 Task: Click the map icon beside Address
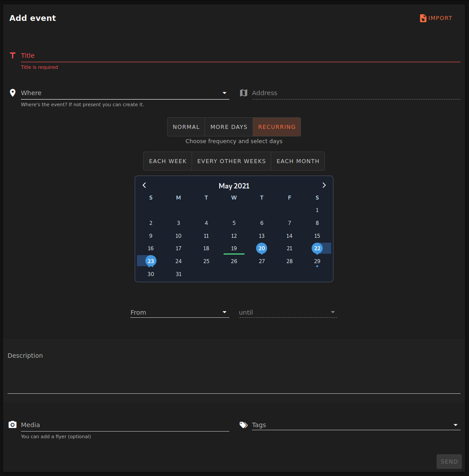244,93
